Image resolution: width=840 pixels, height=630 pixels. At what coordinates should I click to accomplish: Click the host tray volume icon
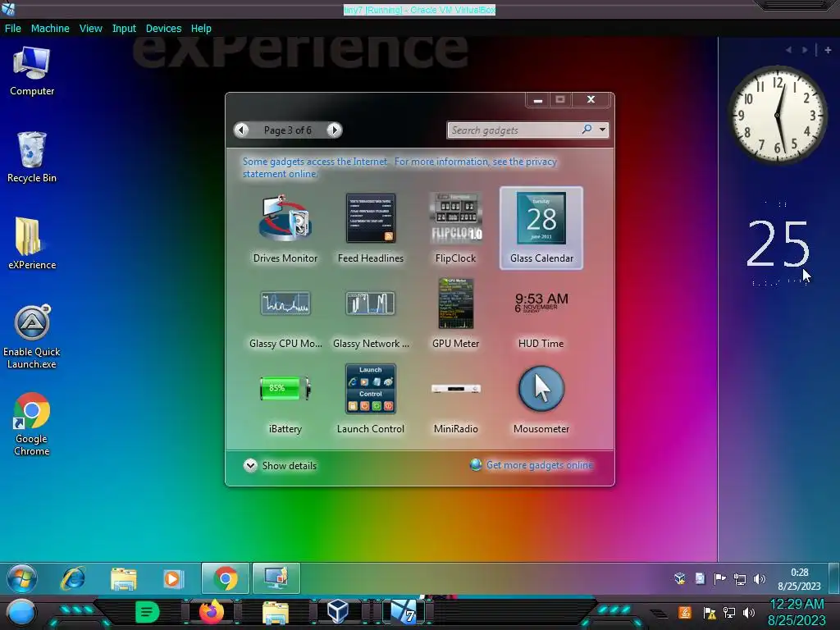749,612
